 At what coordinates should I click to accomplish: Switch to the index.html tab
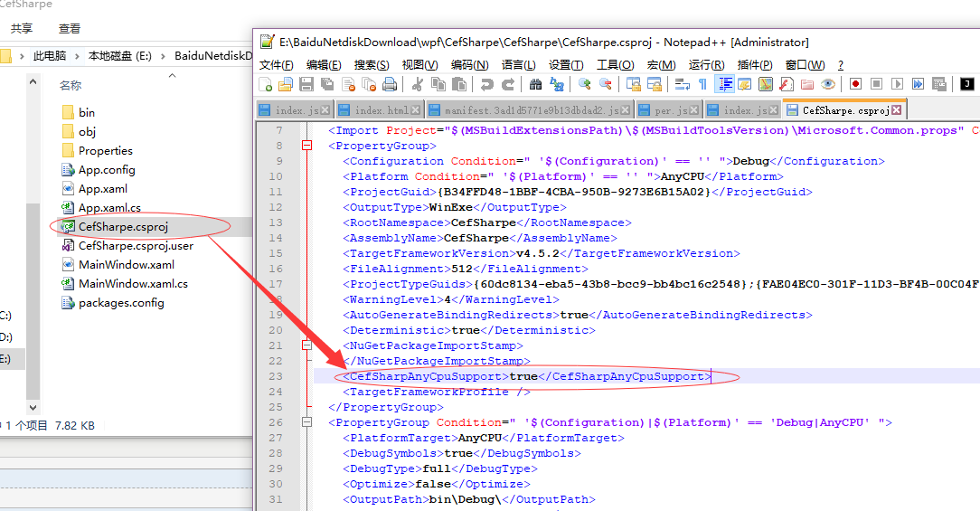point(380,110)
